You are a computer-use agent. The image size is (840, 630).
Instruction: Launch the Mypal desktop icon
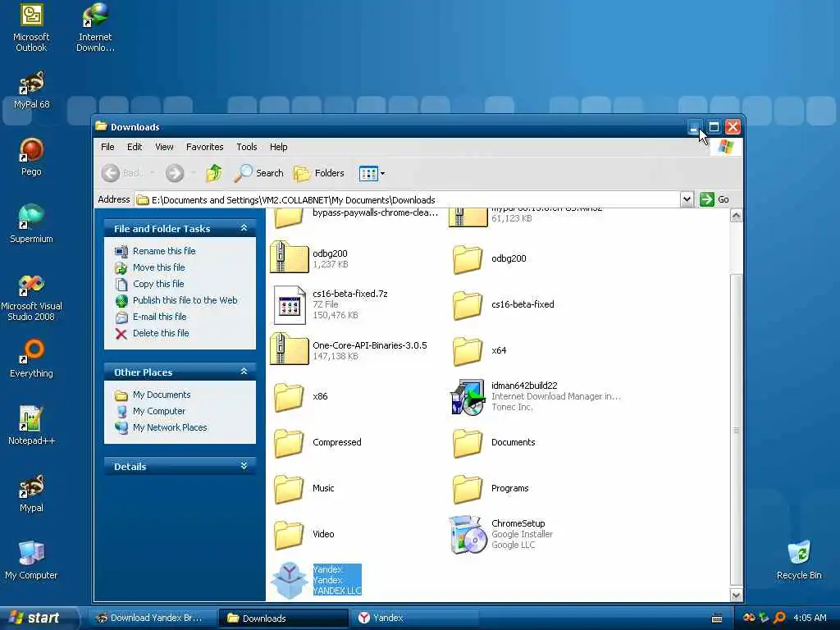pos(31,493)
